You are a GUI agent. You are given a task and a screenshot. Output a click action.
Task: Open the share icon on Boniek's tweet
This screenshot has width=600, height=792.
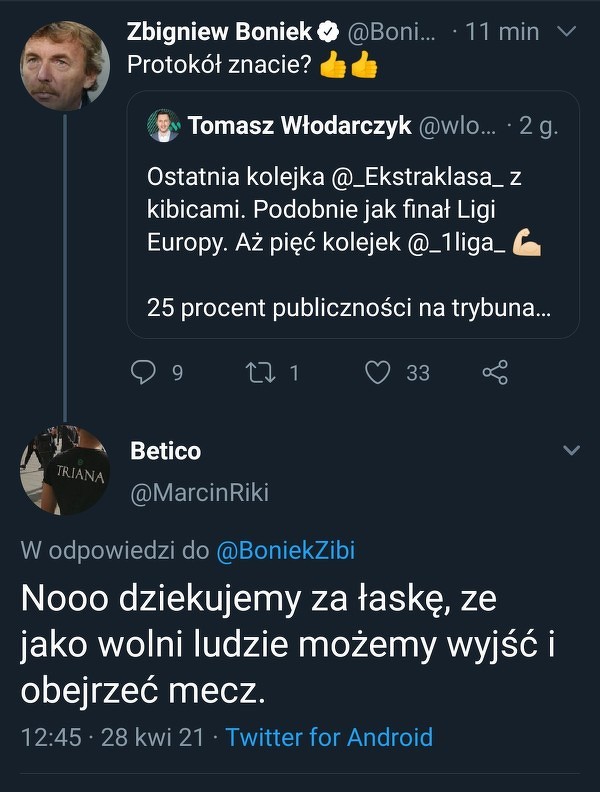coord(495,372)
